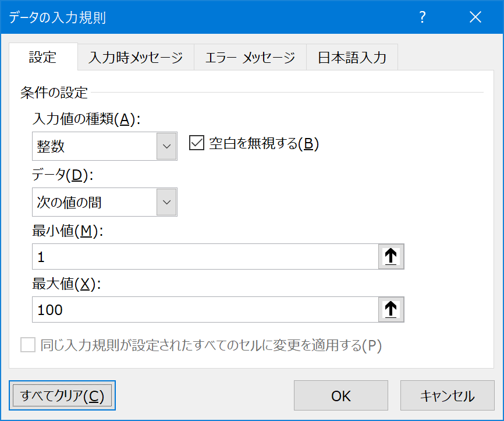
Task: Click into the 最小値 input field
Action: click(204, 257)
